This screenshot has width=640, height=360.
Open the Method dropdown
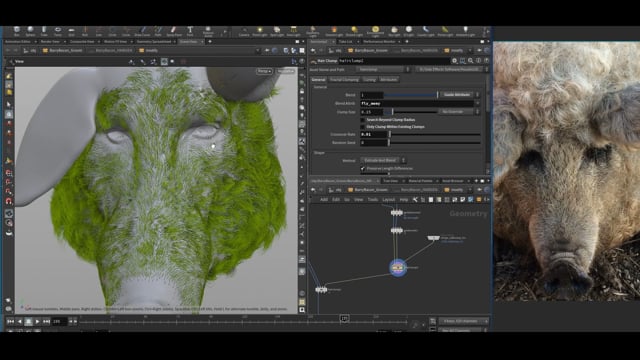click(382, 160)
